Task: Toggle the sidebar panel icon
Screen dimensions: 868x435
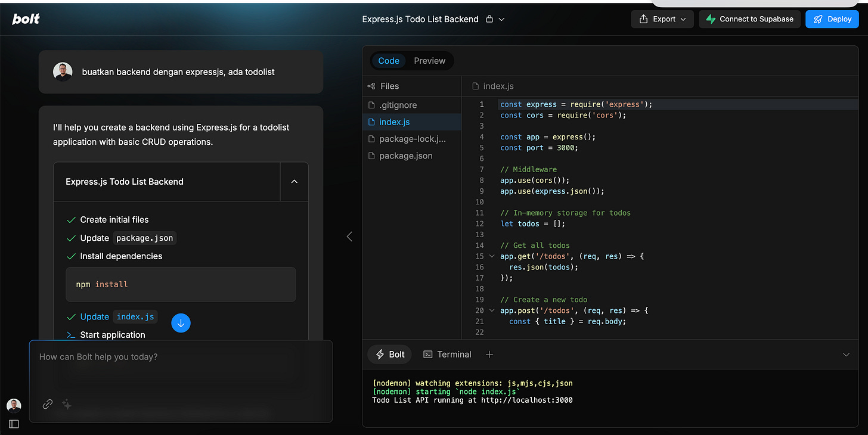Action: [x=14, y=424]
